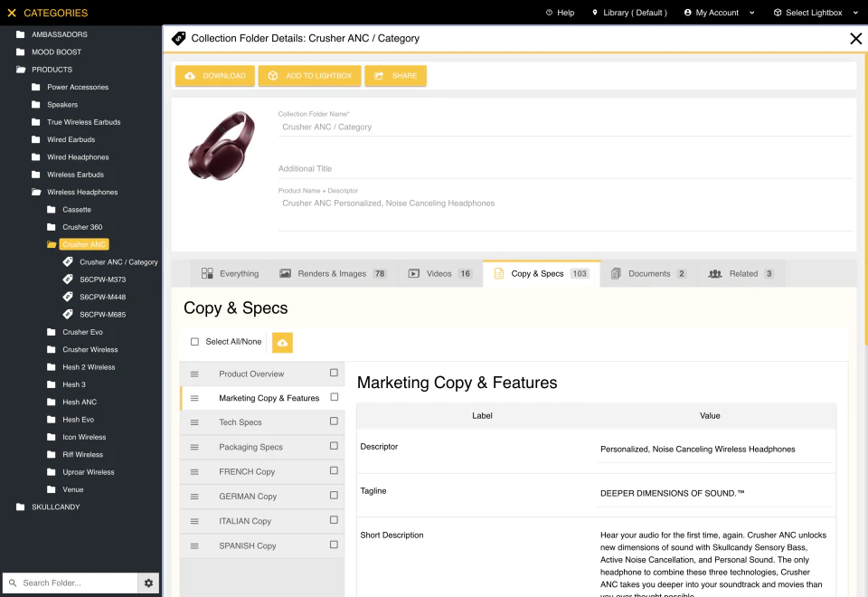Switch to the Renders & Images tab
The height and width of the screenshot is (597, 868).
point(333,273)
